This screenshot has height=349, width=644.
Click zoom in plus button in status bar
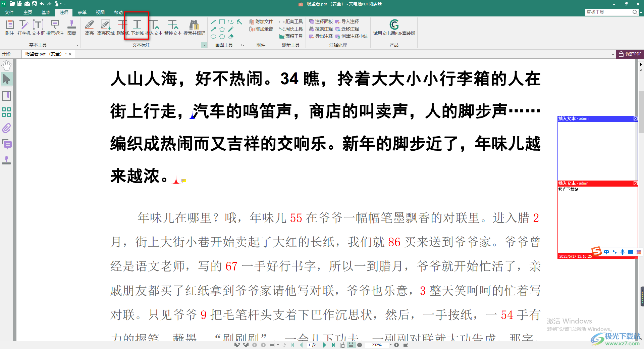[396, 345]
